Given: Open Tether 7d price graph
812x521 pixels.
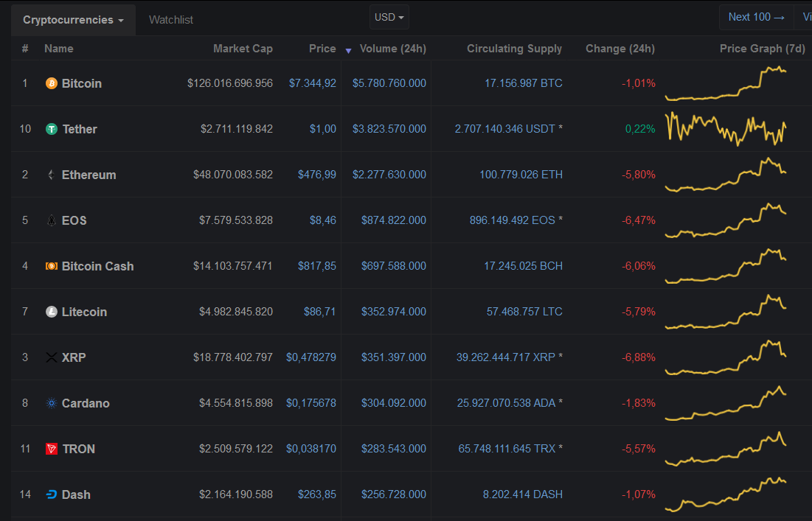Looking at the screenshot, I should (726, 128).
